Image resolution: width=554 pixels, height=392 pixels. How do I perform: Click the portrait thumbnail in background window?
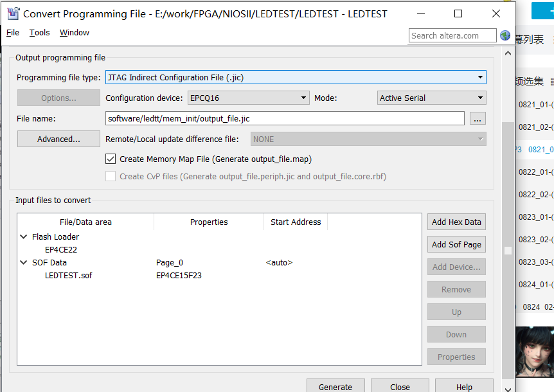[535, 352]
